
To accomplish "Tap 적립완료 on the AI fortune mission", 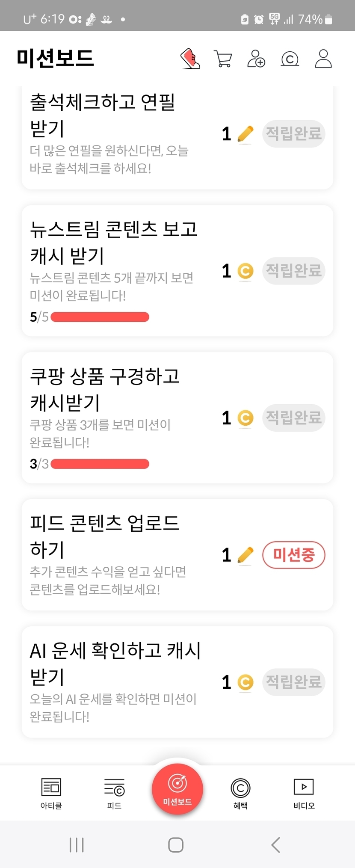I will [x=294, y=682].
